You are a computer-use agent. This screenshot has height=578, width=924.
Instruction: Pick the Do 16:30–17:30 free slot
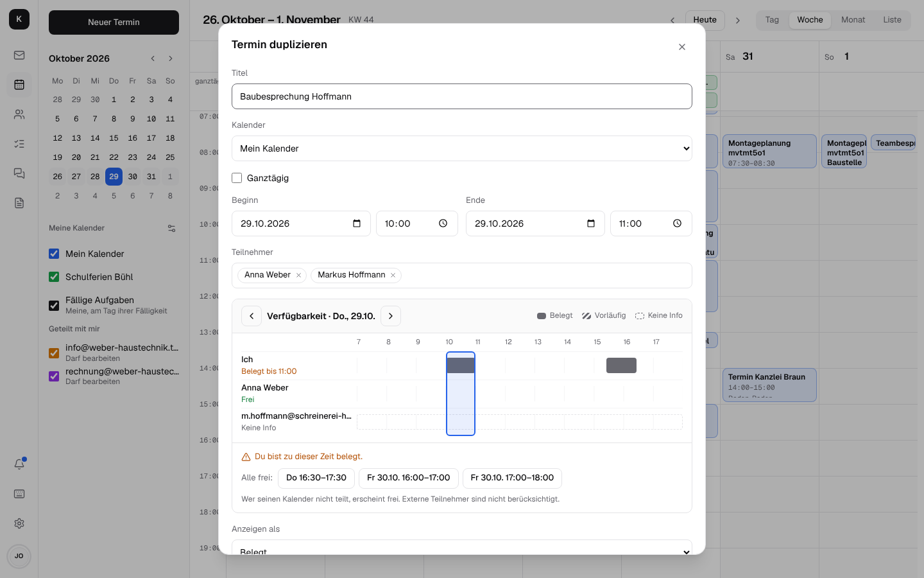pyautogui.click(x=316, y=478)
